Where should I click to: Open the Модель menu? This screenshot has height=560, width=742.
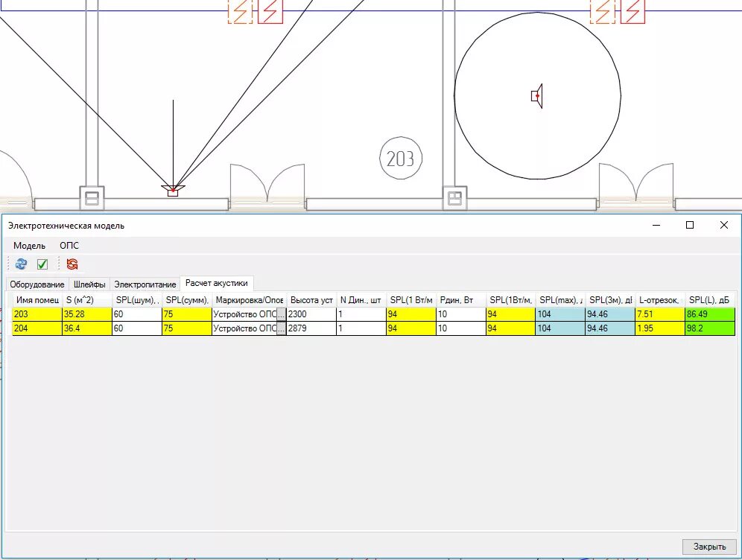pyautogui.click(x=29, y=246)
